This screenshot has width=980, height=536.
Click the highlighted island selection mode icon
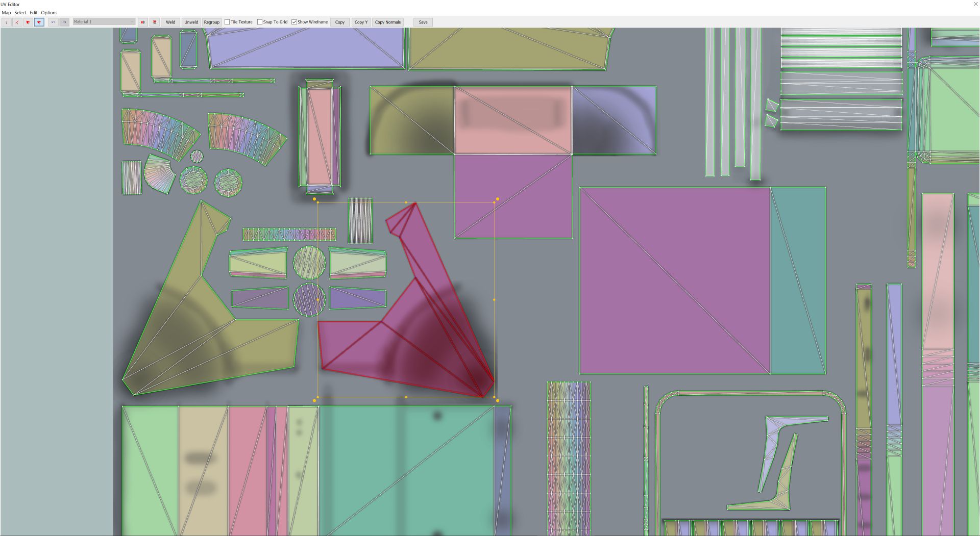pos(39,22)
